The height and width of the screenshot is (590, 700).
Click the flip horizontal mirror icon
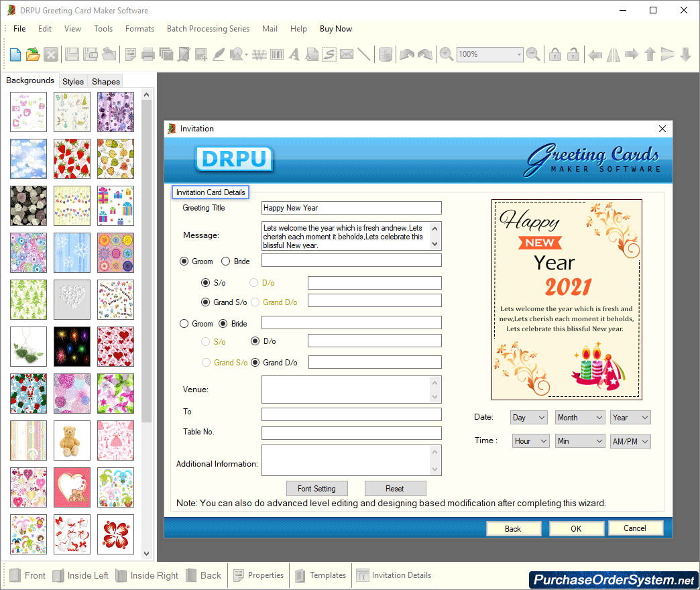pyautogui.click(x=613, y=54)
